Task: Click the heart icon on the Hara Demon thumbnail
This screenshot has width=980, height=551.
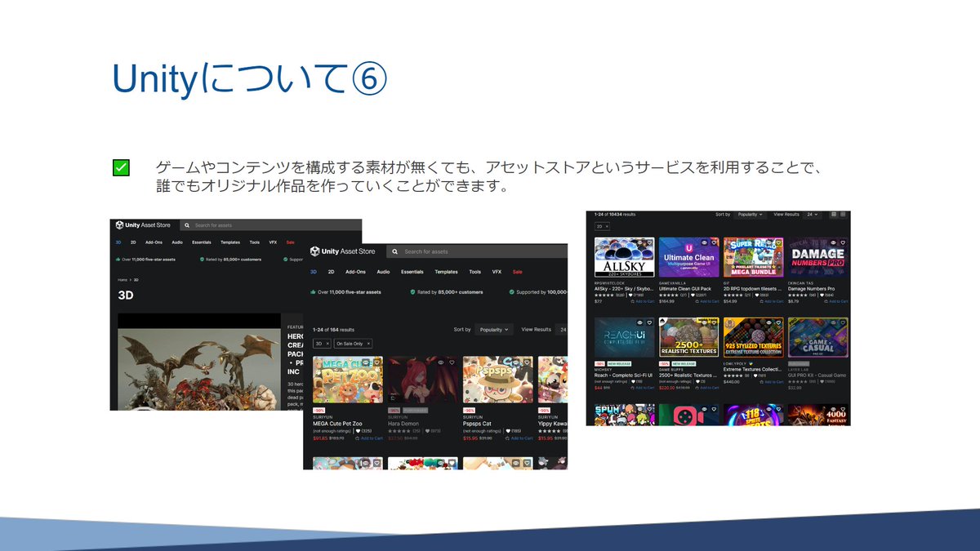Action: [452, 362]
